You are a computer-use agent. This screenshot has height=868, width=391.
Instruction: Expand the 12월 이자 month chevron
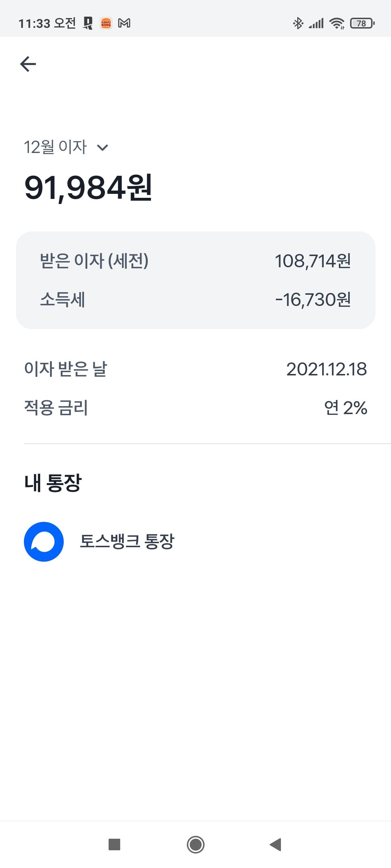[x=103, y=148]
